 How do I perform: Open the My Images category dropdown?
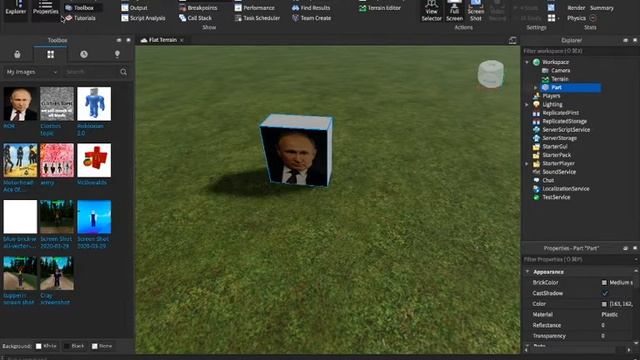tap(31, 72)
